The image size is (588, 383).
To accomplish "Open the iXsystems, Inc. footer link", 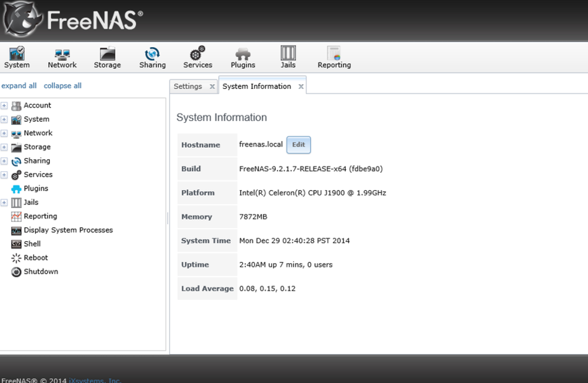I will coord(95,380).
